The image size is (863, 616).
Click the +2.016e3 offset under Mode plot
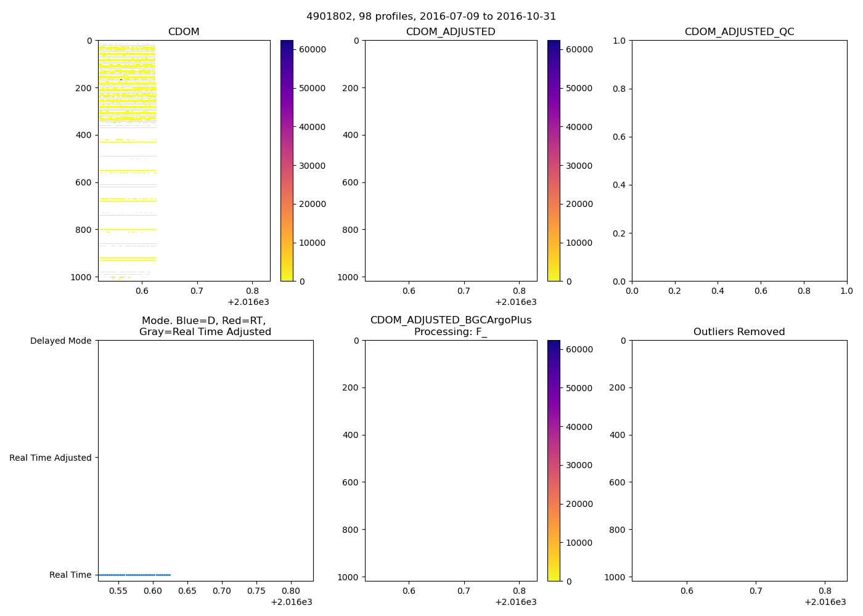(x=291, y=602)
